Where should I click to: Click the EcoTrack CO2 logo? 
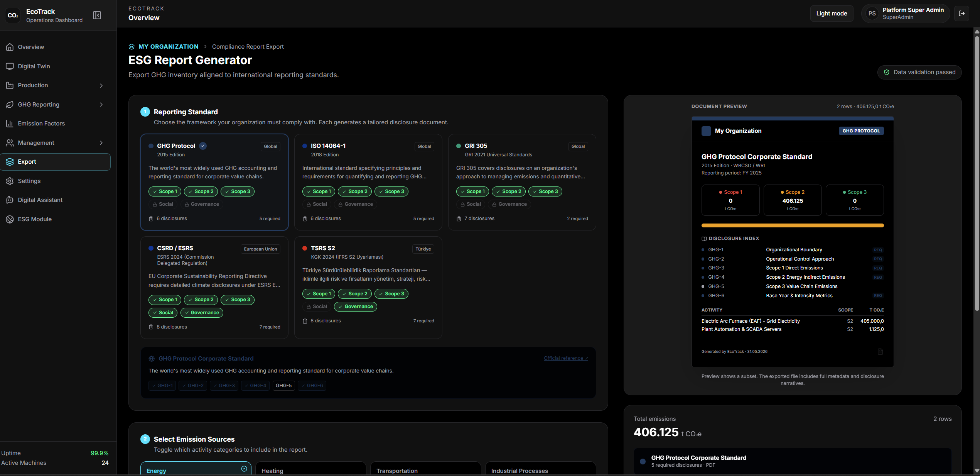13,15
